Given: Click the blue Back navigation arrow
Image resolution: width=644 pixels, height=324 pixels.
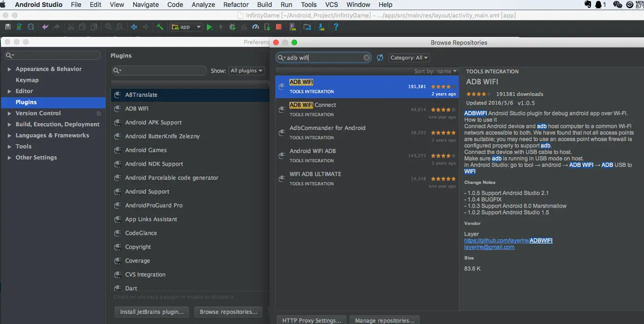Looking at the screenshot, I should click(134, 27).
